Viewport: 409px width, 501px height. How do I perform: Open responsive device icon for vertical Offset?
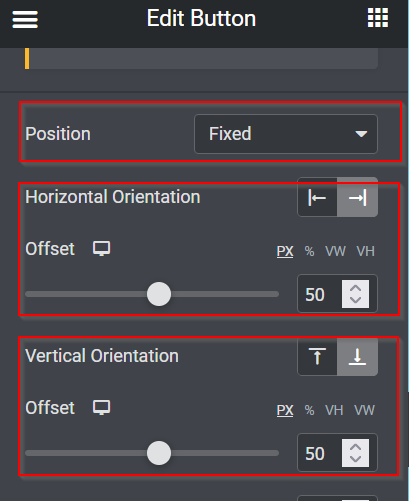101,408
